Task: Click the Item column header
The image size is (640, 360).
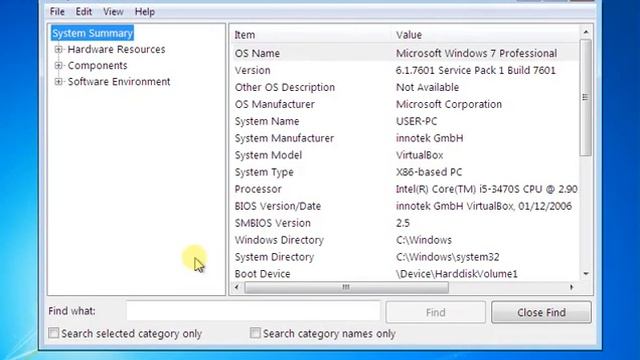Action: (311, 35)
